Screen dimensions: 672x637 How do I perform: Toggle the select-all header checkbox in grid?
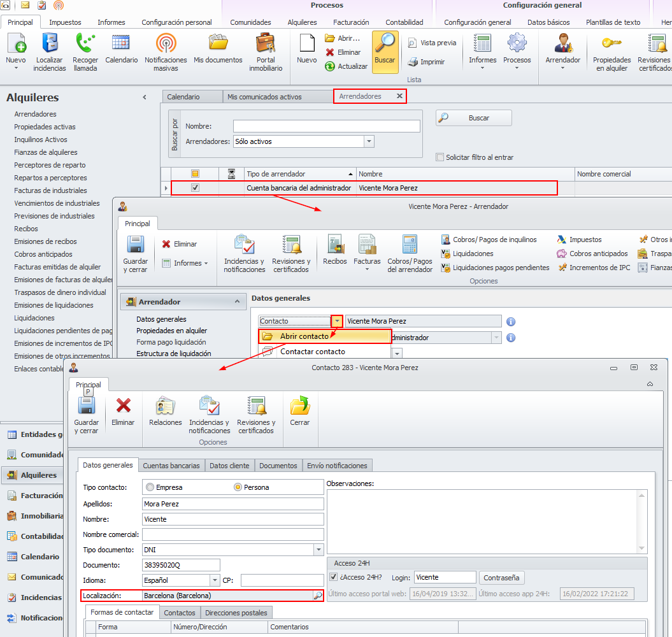pyautogui.click(x=195, y=174)
